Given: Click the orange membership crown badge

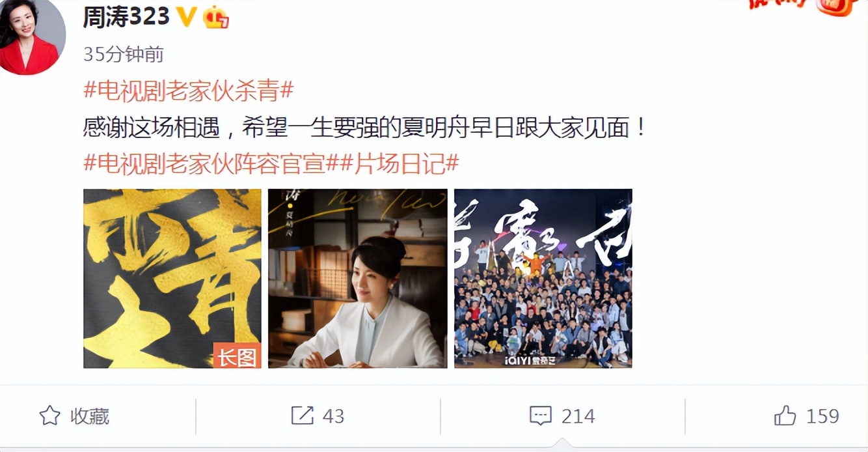Looking at the screenshot, I should [215, 18].
